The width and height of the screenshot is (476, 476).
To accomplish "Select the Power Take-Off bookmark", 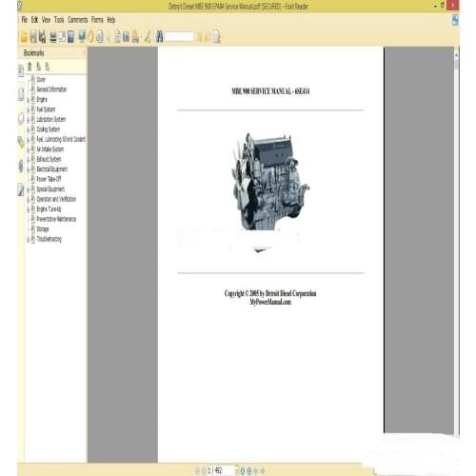I will [x=49, y=179].
